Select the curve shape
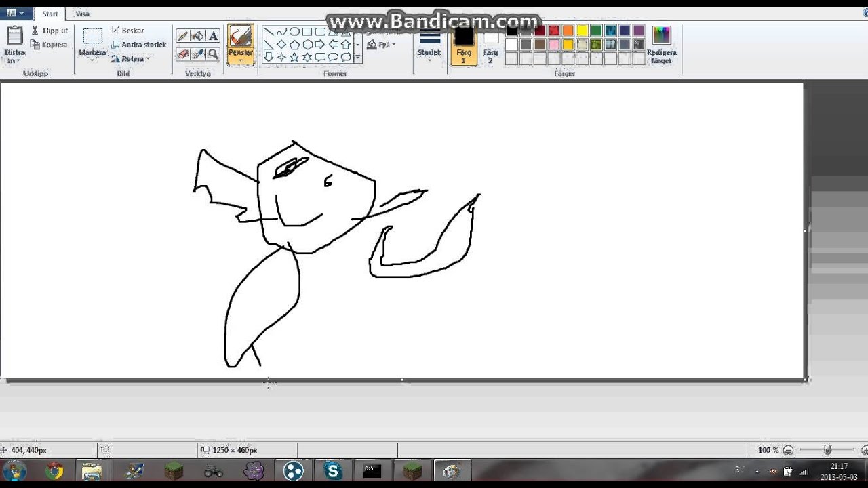Viewport: 868px width, 488px height. point(281,32)
